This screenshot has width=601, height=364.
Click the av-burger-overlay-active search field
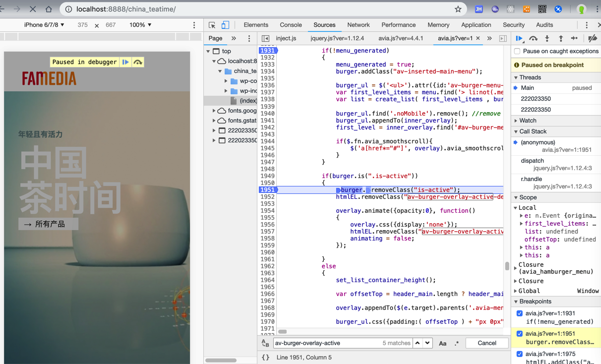[325, 343]
